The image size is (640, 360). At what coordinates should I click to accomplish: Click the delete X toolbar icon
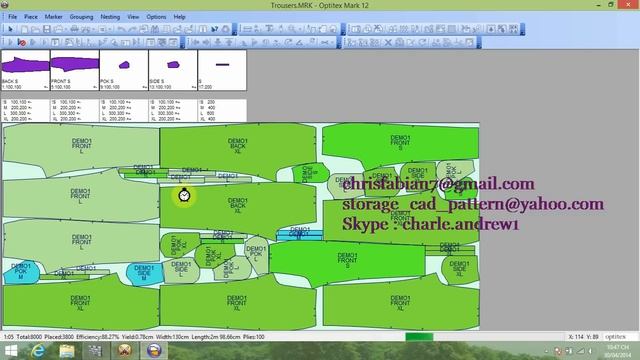pyautogui.click(x=388, y=42)
